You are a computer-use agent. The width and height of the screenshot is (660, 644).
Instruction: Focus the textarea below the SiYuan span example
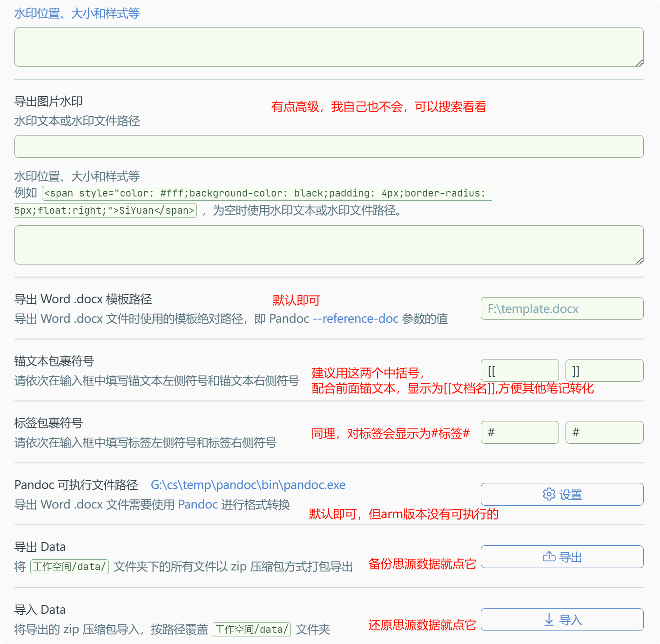tap(329, 245)
